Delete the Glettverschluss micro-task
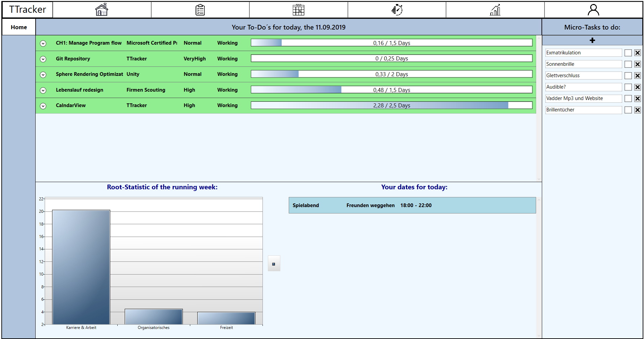644x339 pixels. [638, 76]
